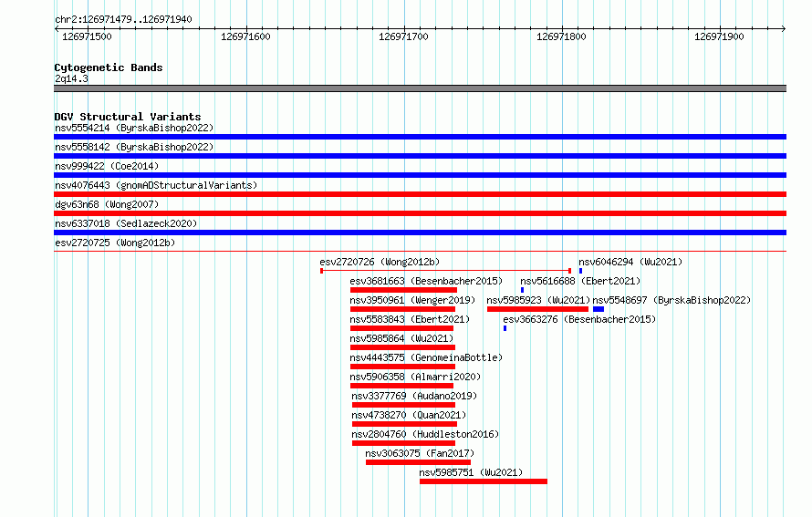The image size is (812, 517).
Task: Click esv3681663 (Besenbacher2015) label
Action: click(x=426, y=281)
